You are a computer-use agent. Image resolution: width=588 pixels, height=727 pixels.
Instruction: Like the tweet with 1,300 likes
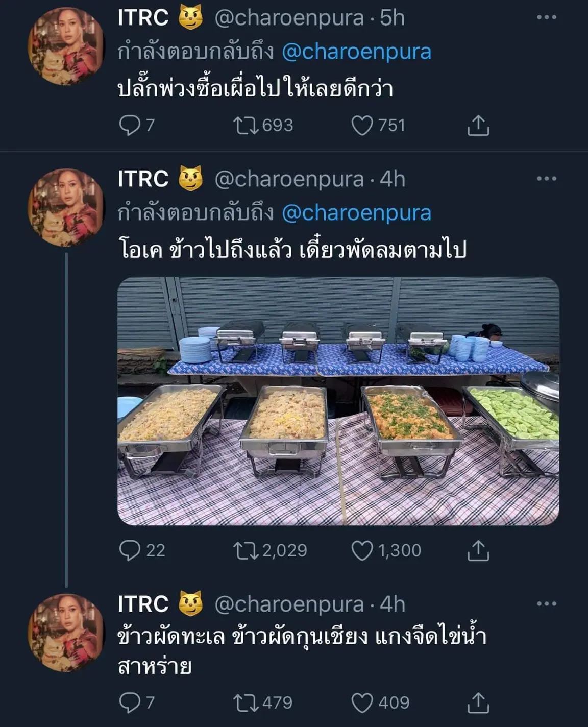point(362,550)
